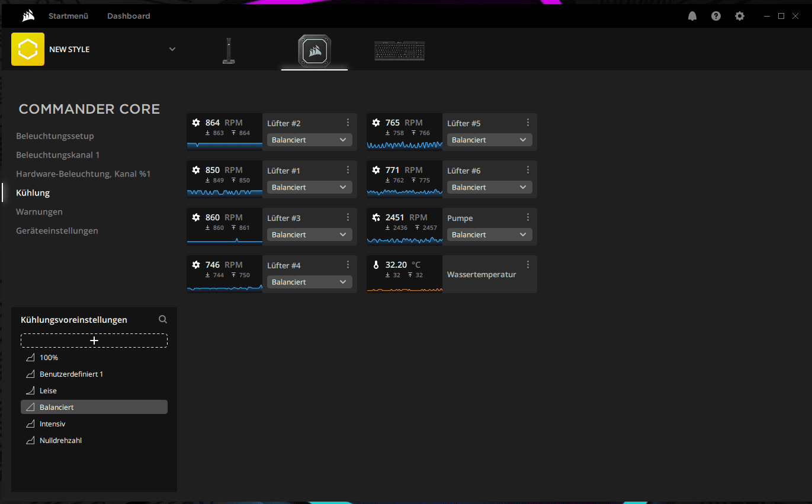This screenshot has height=504, width=812.
Task: Open the iCUE settings gear
Action: coord(740,16)
